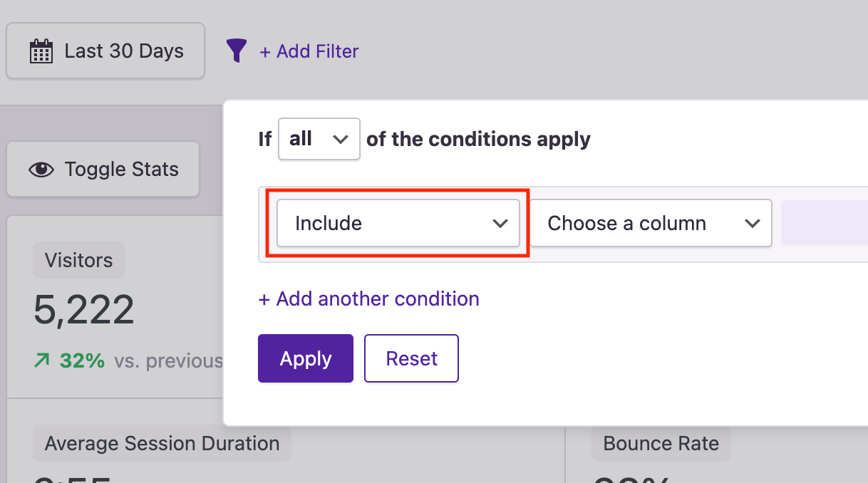Click the 5,222 visitor count
The height and width of the screenshot is (483, 868).
click(83, 308)
